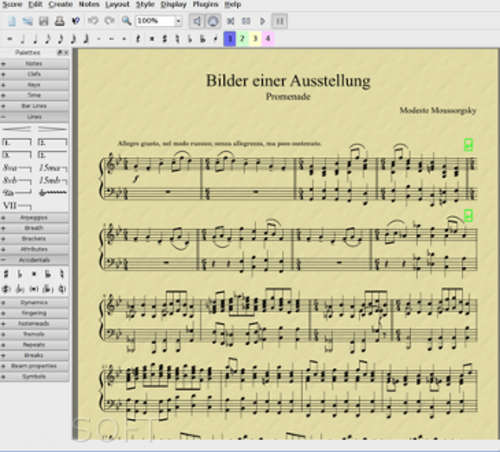The height and width of the screenshot is (452, 500).
Task: Apply sharp from the note toolbar
Action: click(164, 39)
